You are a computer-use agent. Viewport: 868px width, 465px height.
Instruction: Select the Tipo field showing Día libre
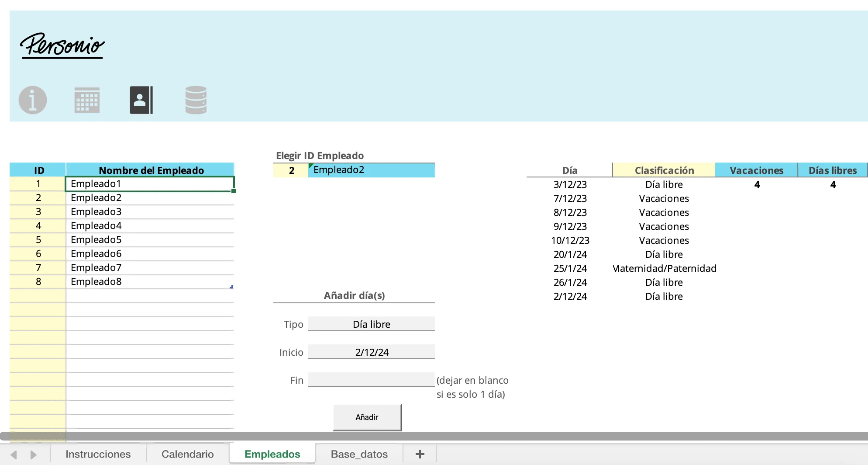point(371,324)
